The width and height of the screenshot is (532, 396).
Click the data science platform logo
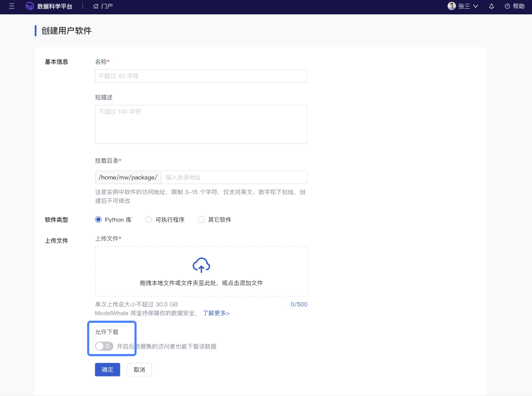click(x=29, y=6)
